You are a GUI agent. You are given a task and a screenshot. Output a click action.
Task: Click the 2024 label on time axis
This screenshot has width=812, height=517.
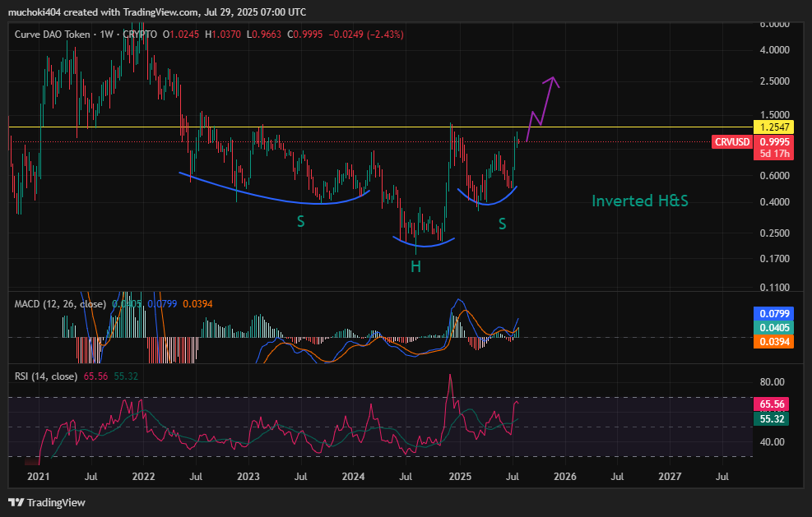tap(354, 476)
